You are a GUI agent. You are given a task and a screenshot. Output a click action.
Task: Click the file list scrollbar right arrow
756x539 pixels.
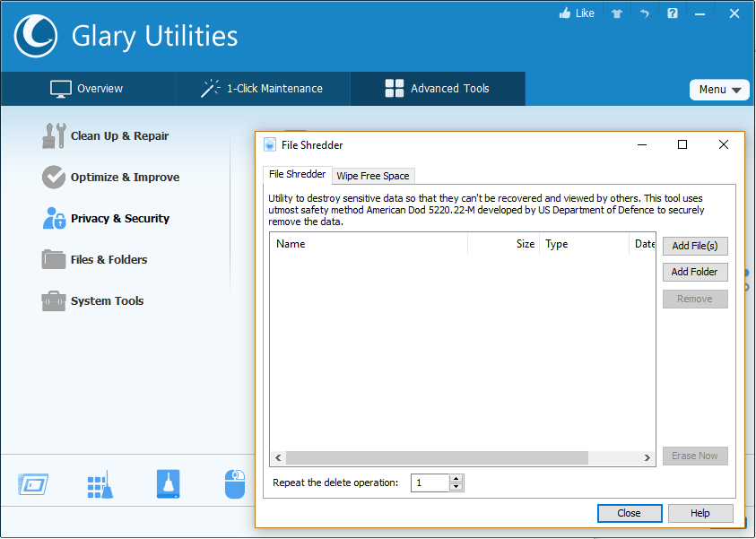(x=647, y=457)
